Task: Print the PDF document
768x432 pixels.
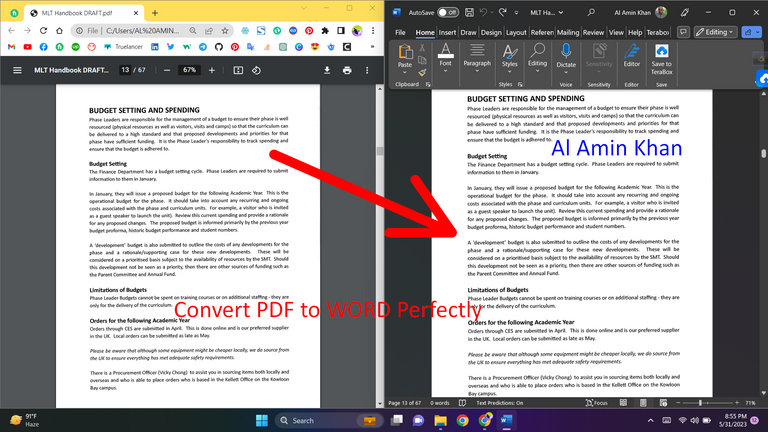Action: (x=346, y=70)
